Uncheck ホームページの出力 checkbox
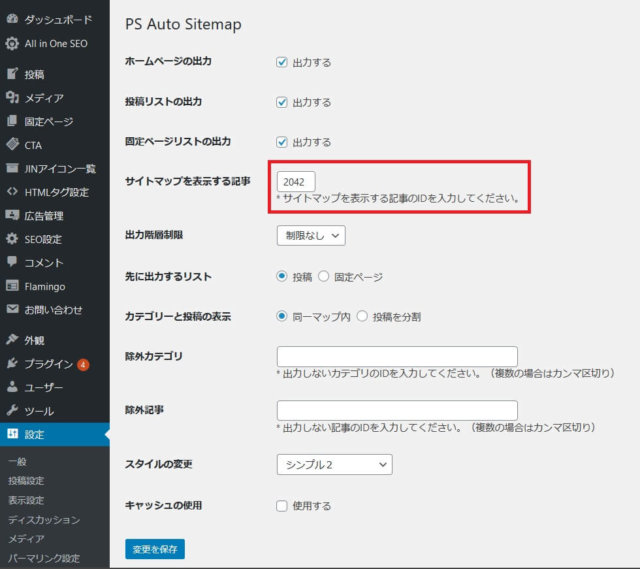The image size is (640, 569). 282,62
